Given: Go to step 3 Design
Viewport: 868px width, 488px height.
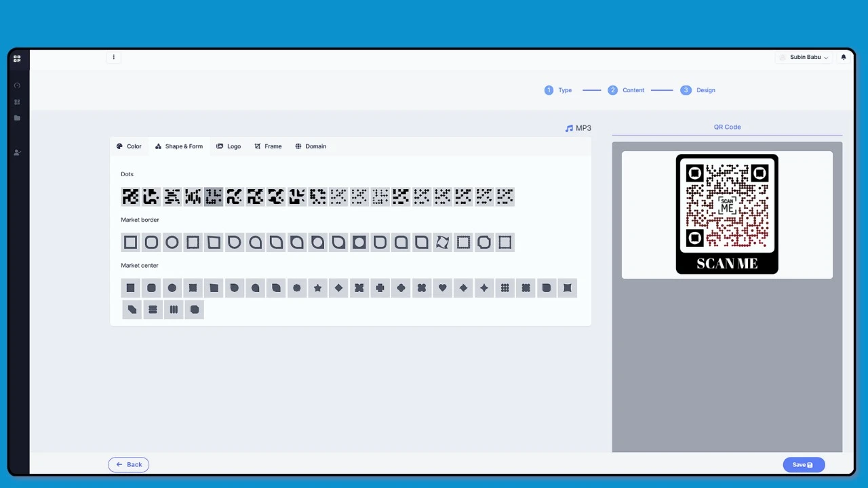Looking at the screenshot, I should (698, 90).
